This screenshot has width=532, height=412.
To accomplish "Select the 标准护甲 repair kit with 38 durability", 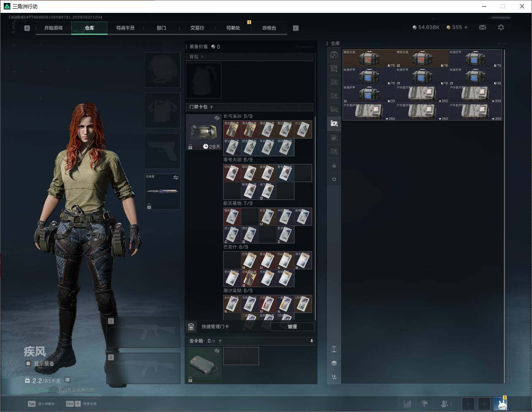I will click(x=476, y=76).
